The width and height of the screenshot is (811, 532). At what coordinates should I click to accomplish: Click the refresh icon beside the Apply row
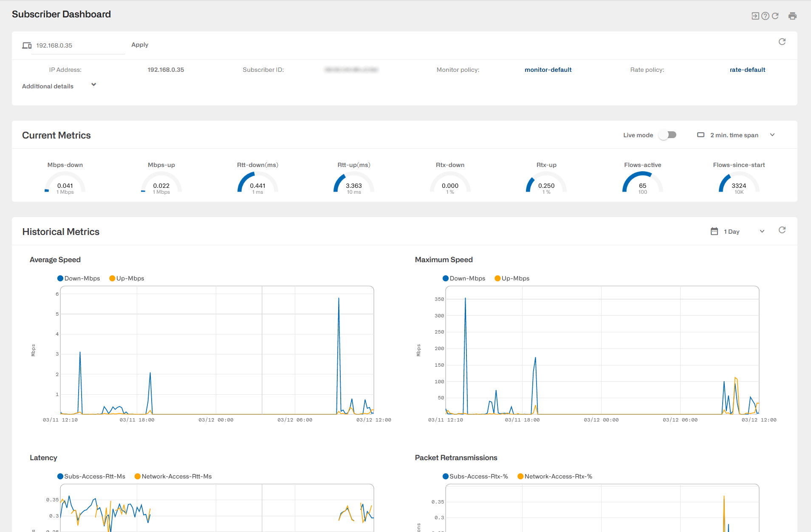782,42
